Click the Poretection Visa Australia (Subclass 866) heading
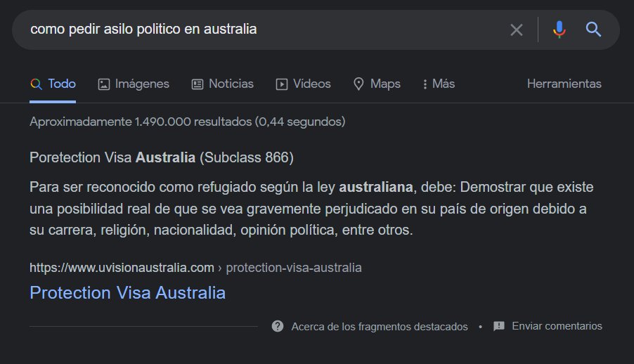This screenshot has width=634, height=364. point(162,157)
